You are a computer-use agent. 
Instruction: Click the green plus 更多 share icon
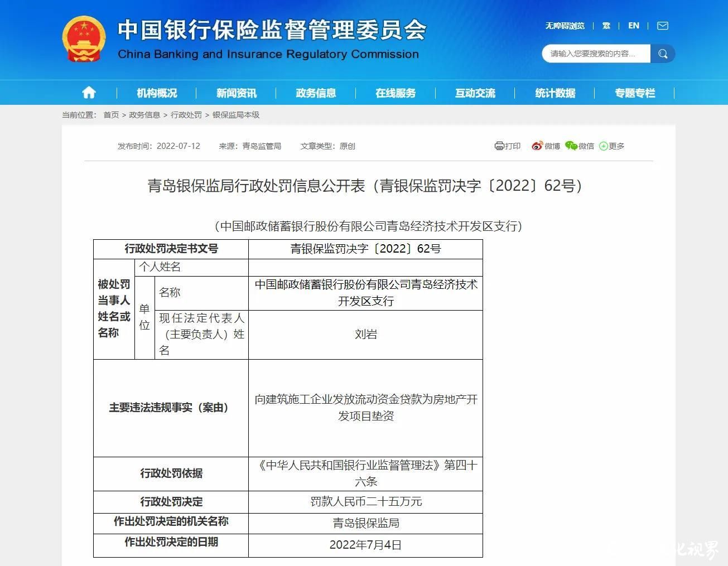[603, 146]
